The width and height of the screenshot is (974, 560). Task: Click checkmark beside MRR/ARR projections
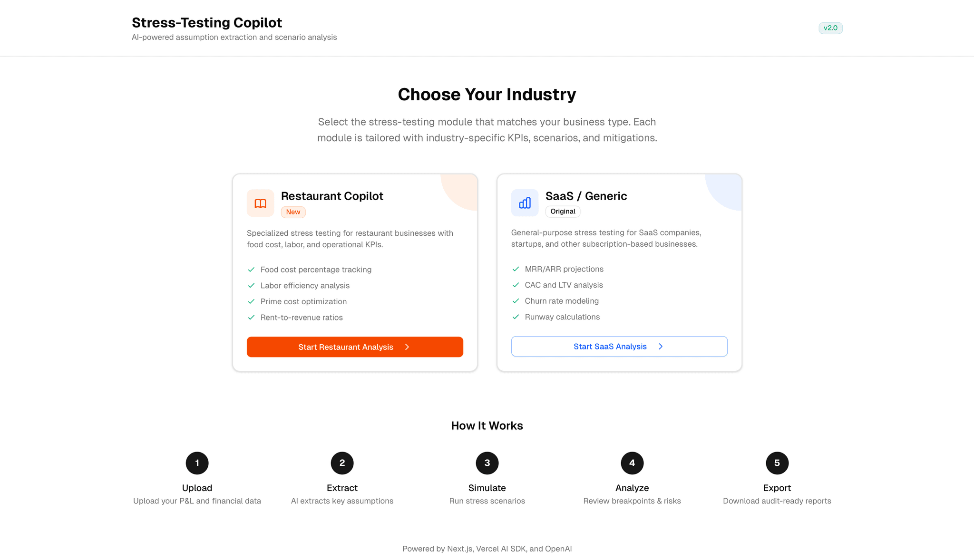coord(516,269)
